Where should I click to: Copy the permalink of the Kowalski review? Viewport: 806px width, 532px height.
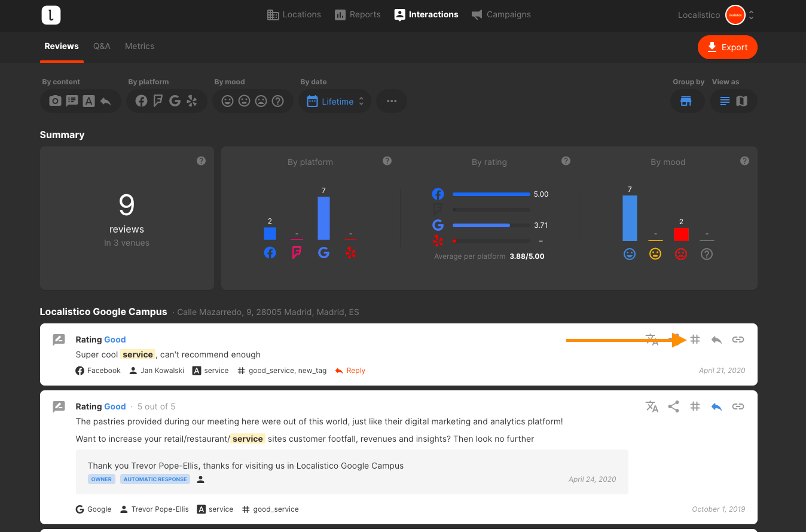(738, 340)
